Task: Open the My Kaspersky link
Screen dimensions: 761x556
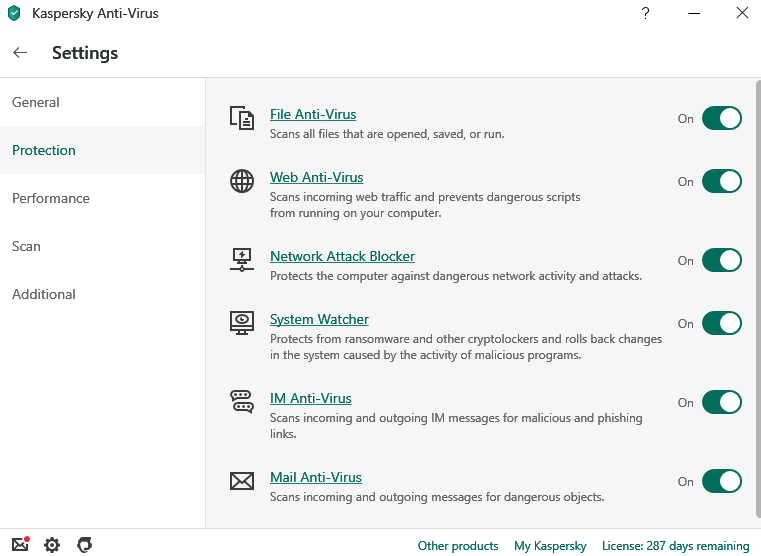Action: 550,546
